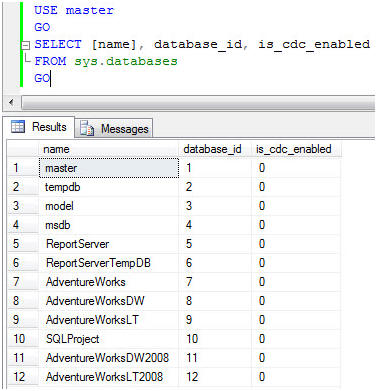
Task: Click the 'database_id' column header
Action: point(214,149)
